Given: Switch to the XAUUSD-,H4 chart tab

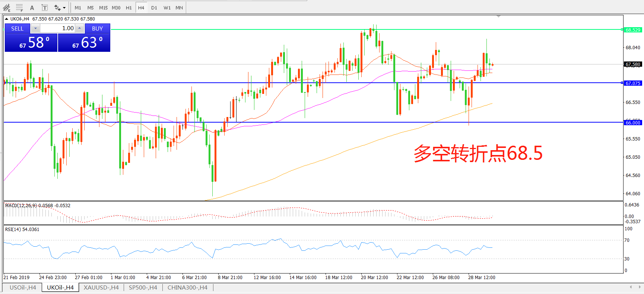Looking at the screenshot, I should click(101, 287).
